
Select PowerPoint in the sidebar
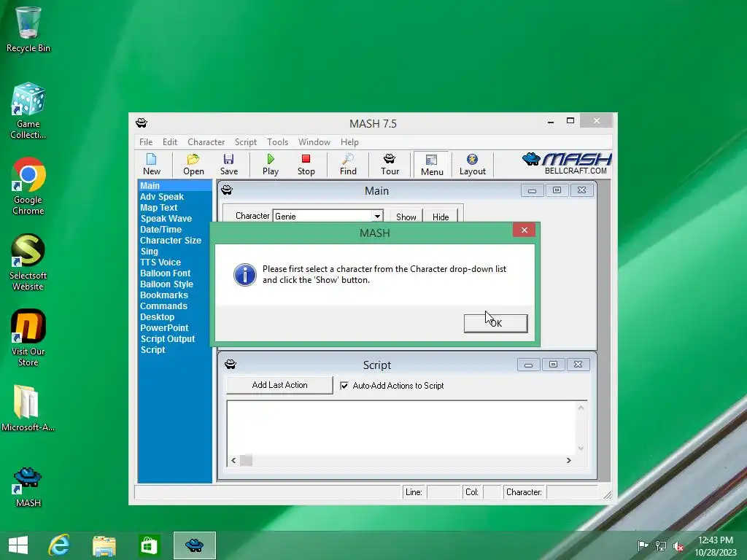pyautogui.click(x=164, y=328)
